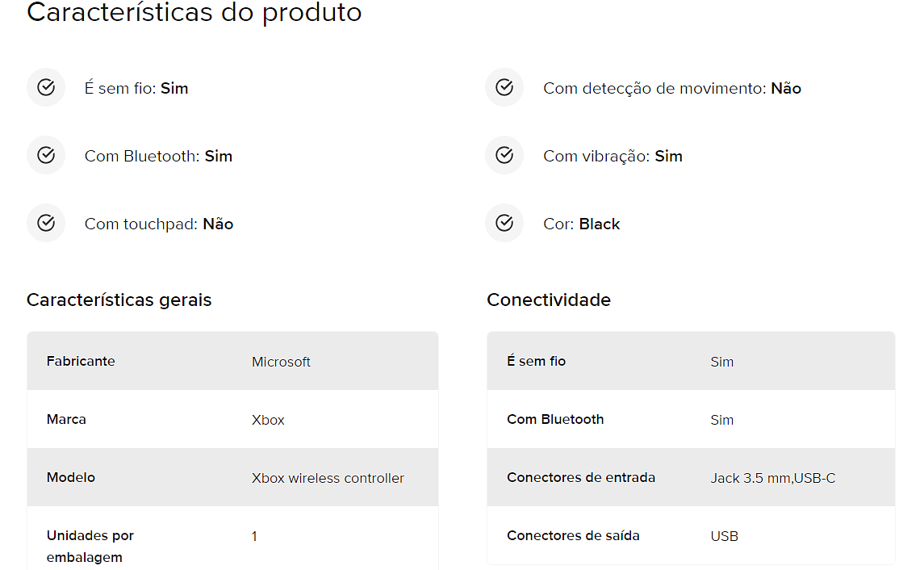Click the Com vibração: Sim text

tap(613, 156)
